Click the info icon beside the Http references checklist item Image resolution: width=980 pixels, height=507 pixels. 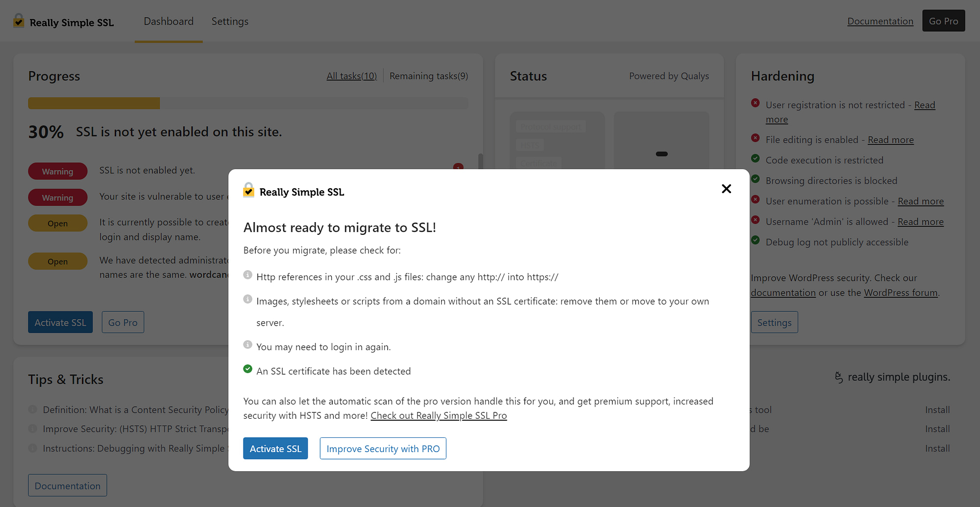(x=247, y=275)
